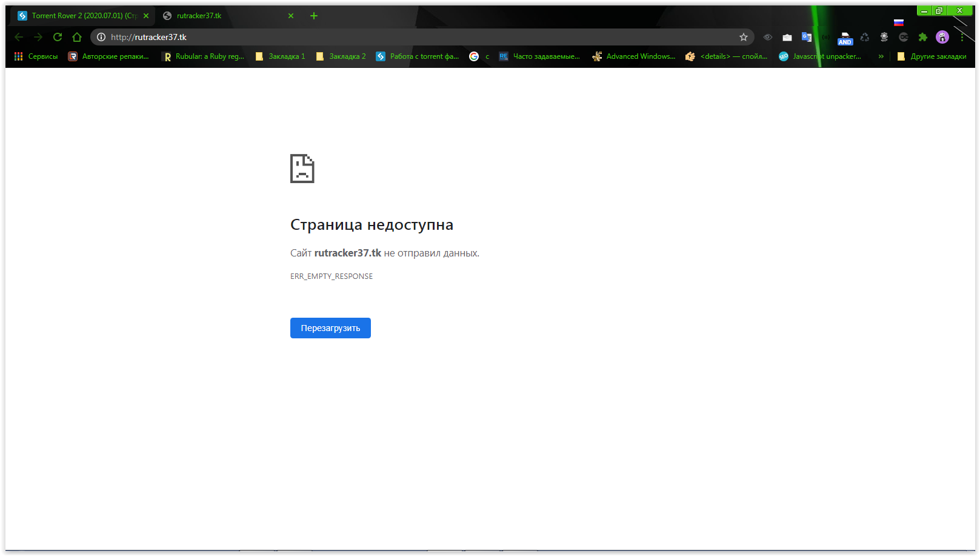The image size is (980, 556).
Task: Expand the Другие закладки folder
Action: pyautogui.click(x=932, y=56)
